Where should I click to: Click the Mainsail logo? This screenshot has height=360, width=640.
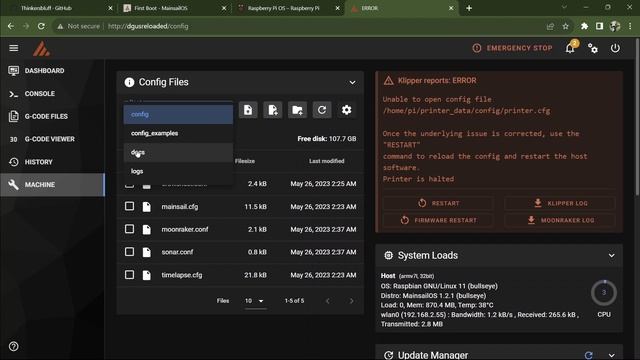pyautogui.click(x=41, y=49)
